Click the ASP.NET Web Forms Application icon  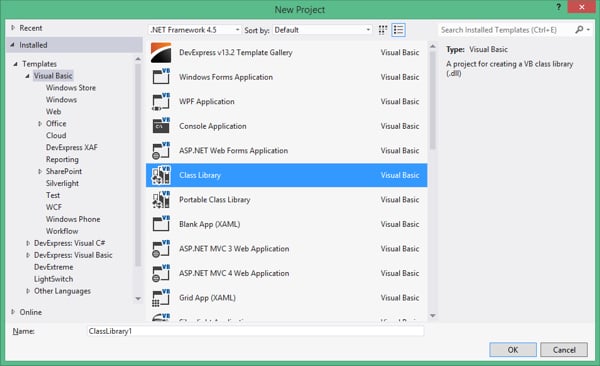pyautogui.click(x=161, y=150)
